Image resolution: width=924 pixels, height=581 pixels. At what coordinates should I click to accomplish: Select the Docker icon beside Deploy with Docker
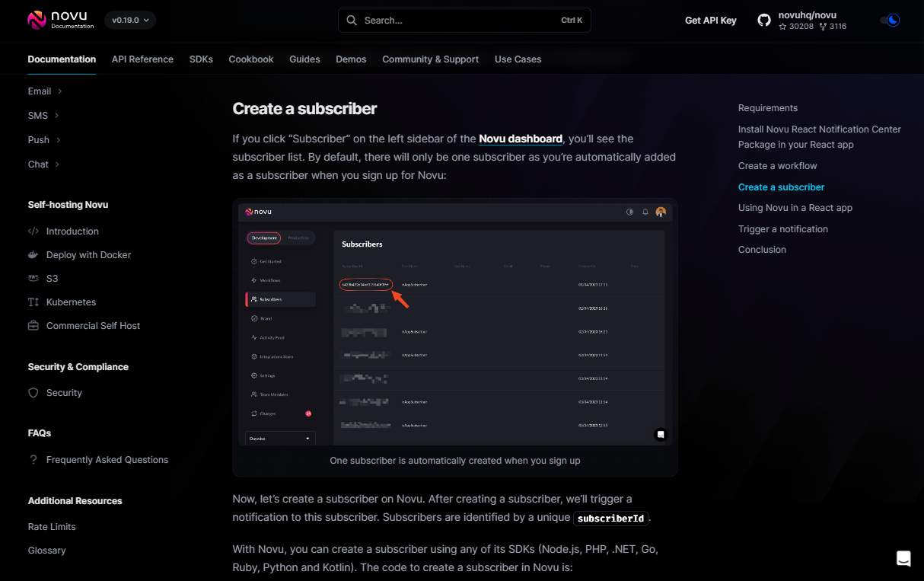tap(33, 254)
